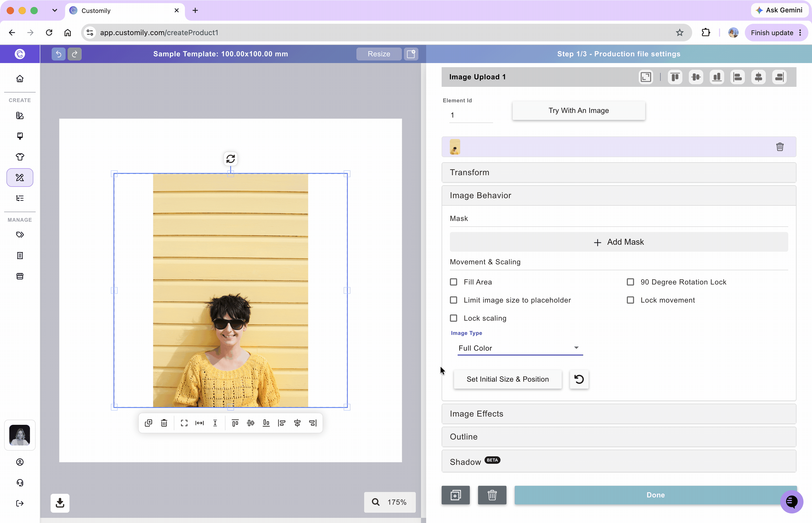Expand the Outline section
The image size is (812, 523).
pos(619,437)
